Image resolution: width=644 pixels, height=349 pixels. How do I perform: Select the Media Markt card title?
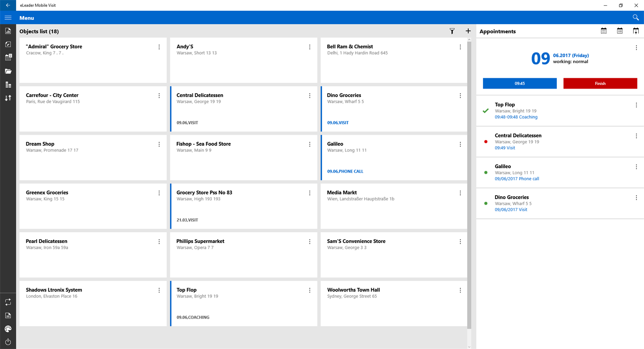342,193
